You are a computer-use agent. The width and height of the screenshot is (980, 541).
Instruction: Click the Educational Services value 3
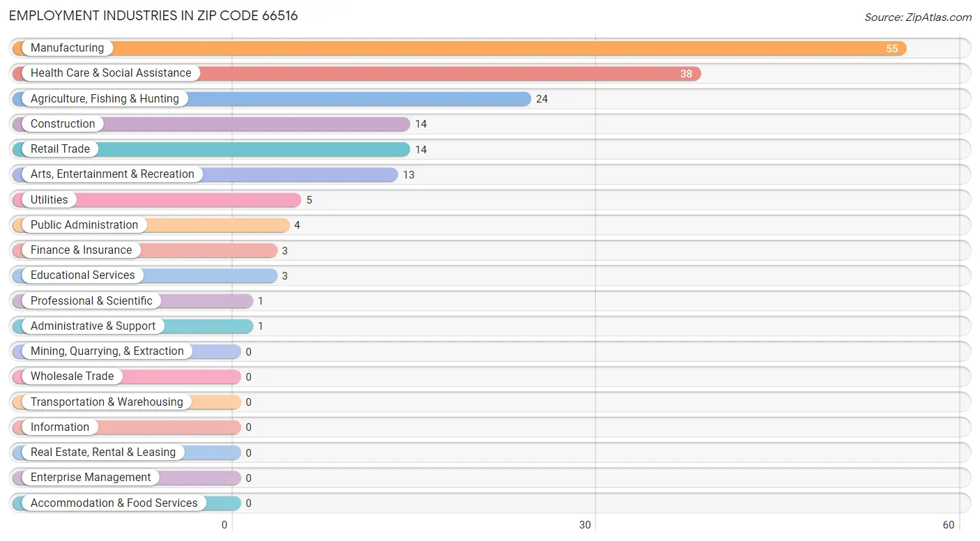(284, 276)
